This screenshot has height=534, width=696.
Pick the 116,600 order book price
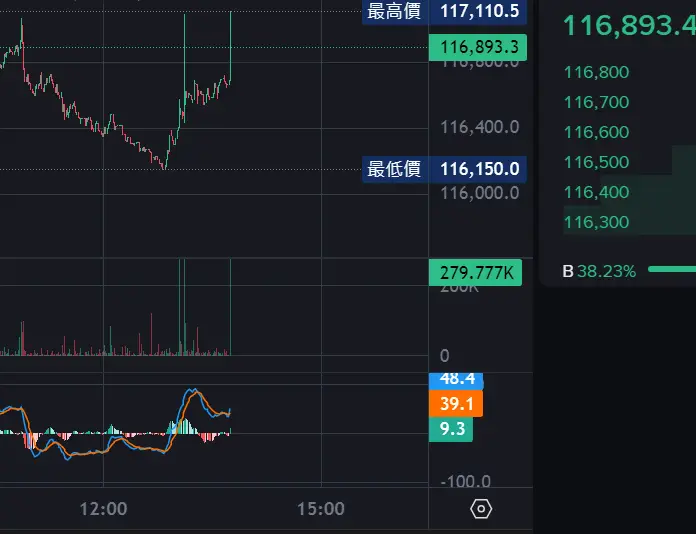[596, 132]
